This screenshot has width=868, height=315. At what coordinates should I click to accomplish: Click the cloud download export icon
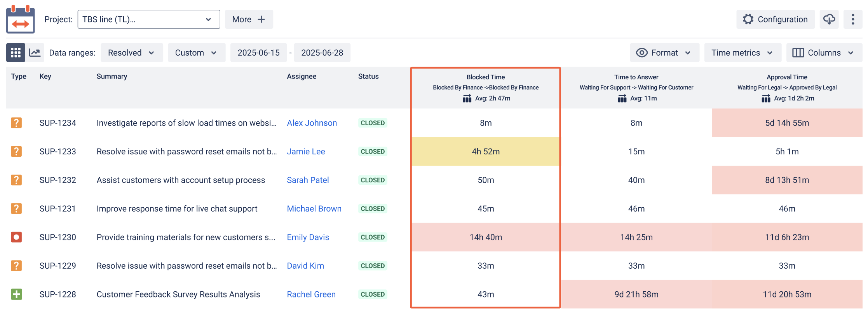coord(829,19)
